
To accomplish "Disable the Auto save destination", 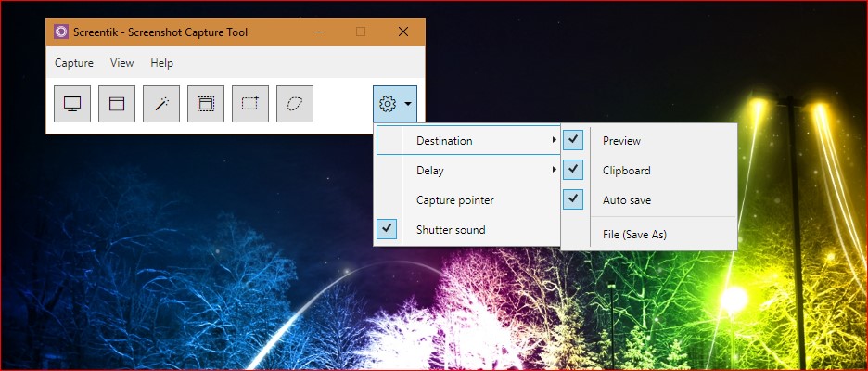I will (x=573, y=199).
